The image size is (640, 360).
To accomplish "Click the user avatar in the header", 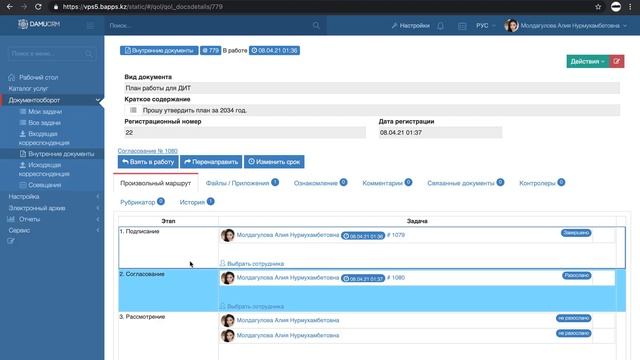I will tap(511, 25).
